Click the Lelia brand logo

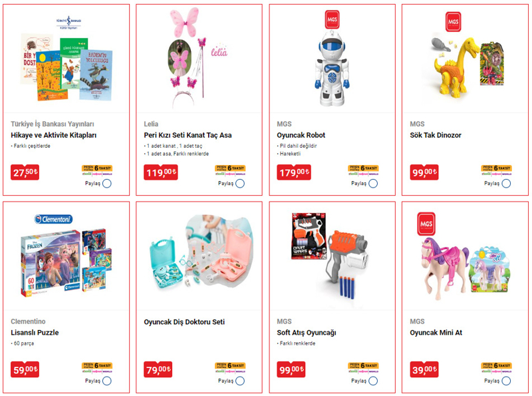point(219,51)
